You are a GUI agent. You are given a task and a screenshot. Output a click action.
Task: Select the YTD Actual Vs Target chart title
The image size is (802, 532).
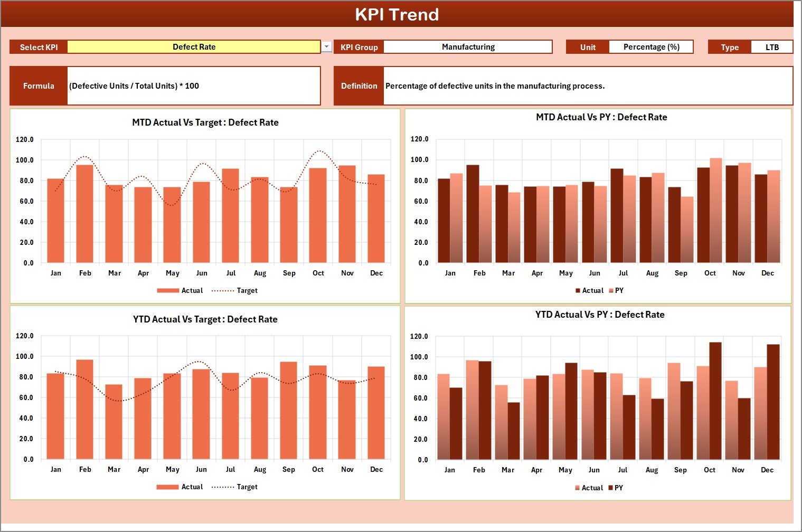point(205,319)
